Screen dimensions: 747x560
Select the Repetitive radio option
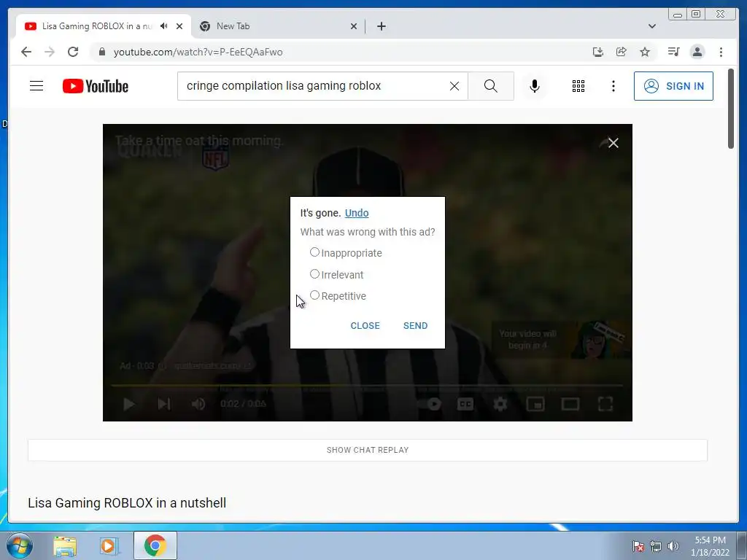314,295
